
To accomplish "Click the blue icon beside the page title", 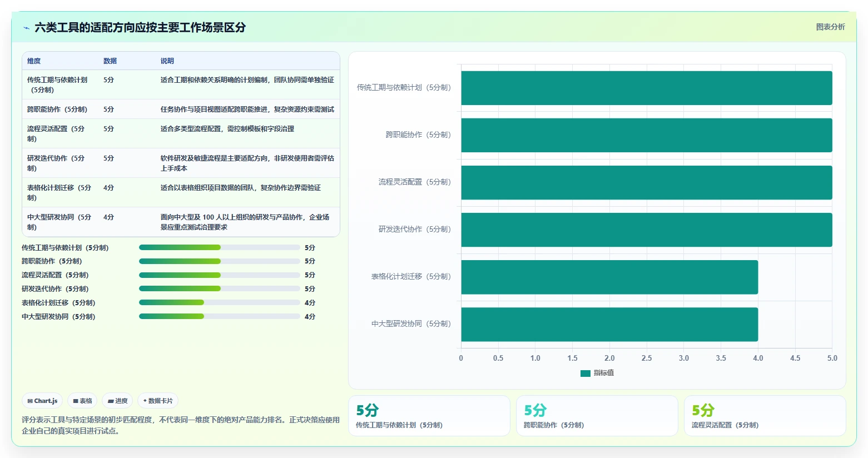I will [26, 28].
